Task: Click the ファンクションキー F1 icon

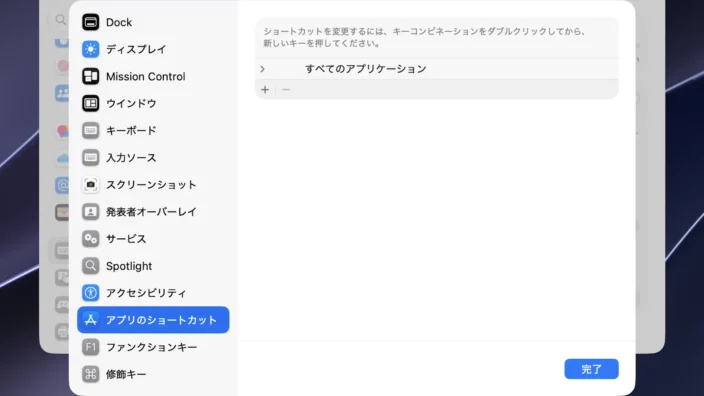Action: [x=90, y=347]
